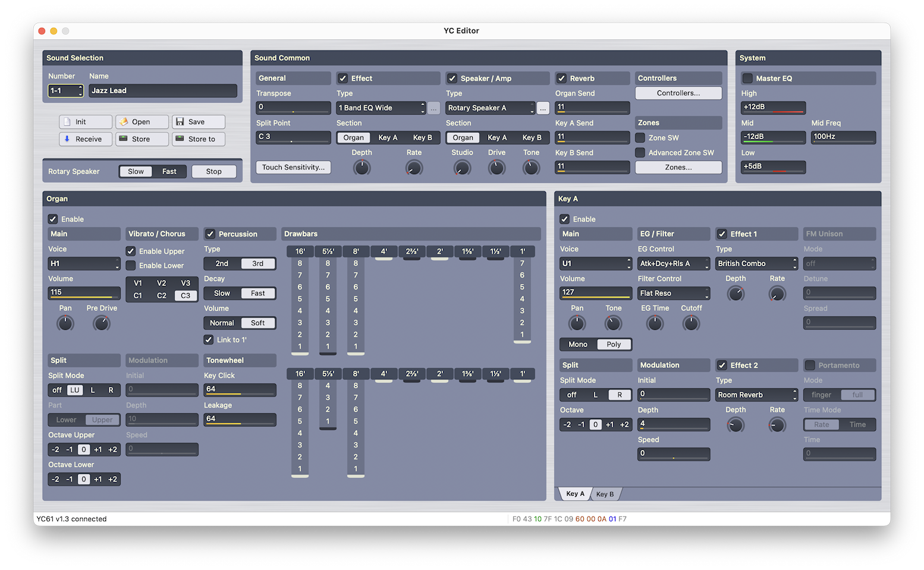
Task: Click the Controllers... button
Action: [678, 93]
